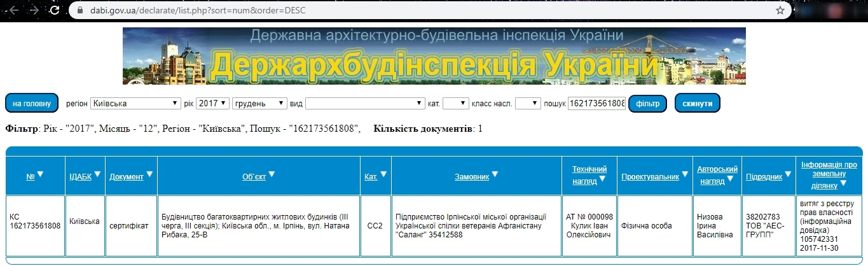Click the browser back arrow
The height and width of the screenshot is (266, 868).
click(x=13, y=10)
